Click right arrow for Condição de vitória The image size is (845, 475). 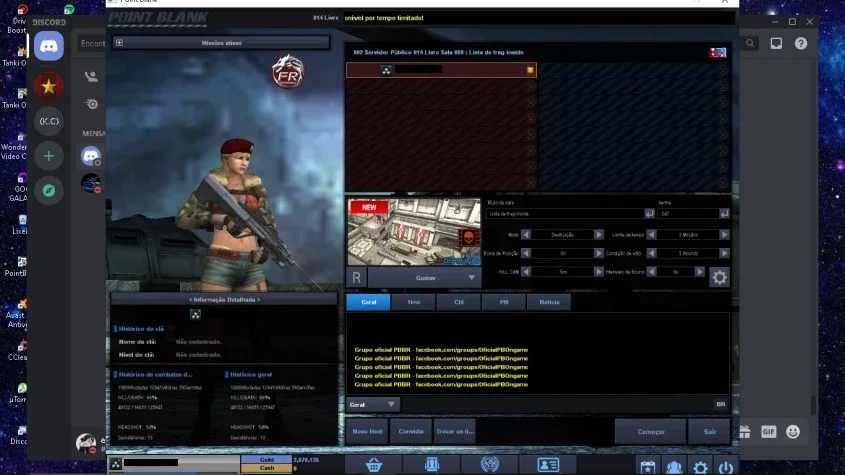724,253
